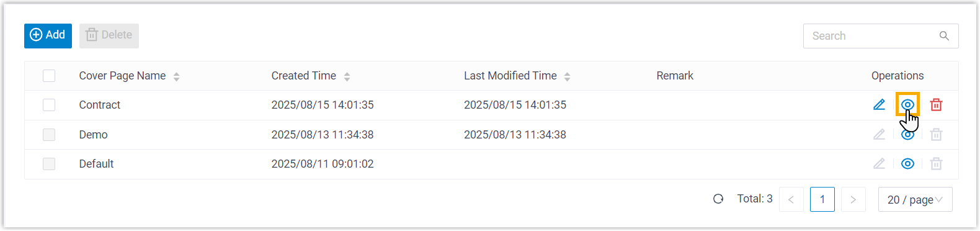Go to page 1
The height and width of the screenshot is (231, 980).
pos(822,199)
